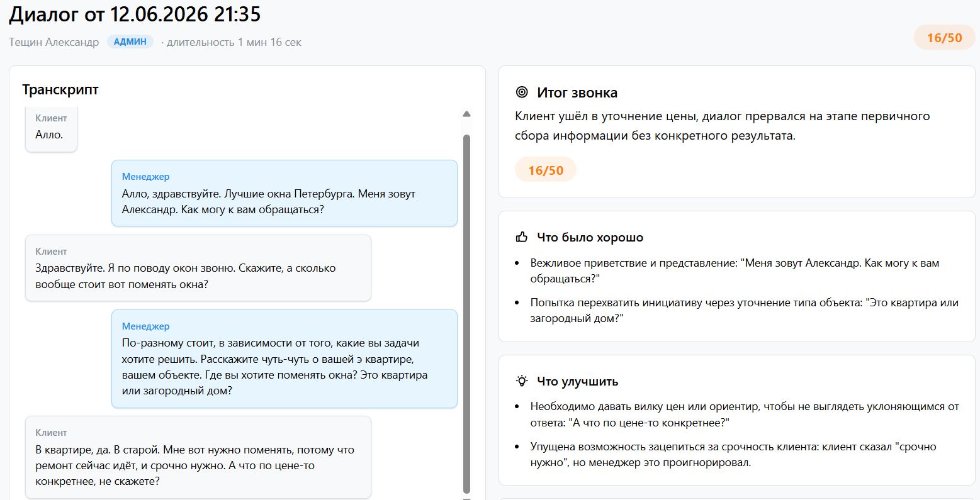This screenshot has width=980, height=500.
Task: Click the thumbs-up icon near Что было хорошо
Action: [x=522, y=237]
